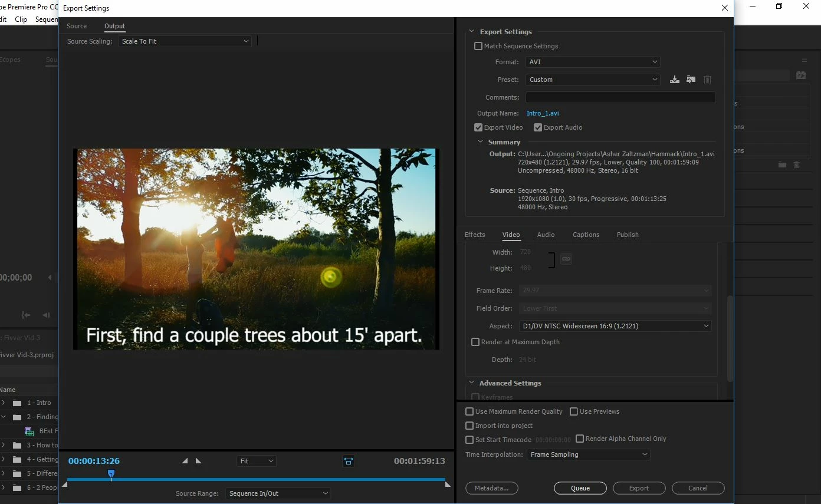
Task: Enable Match Sequence Settings checkbox
Action: (x=478, y=46)
